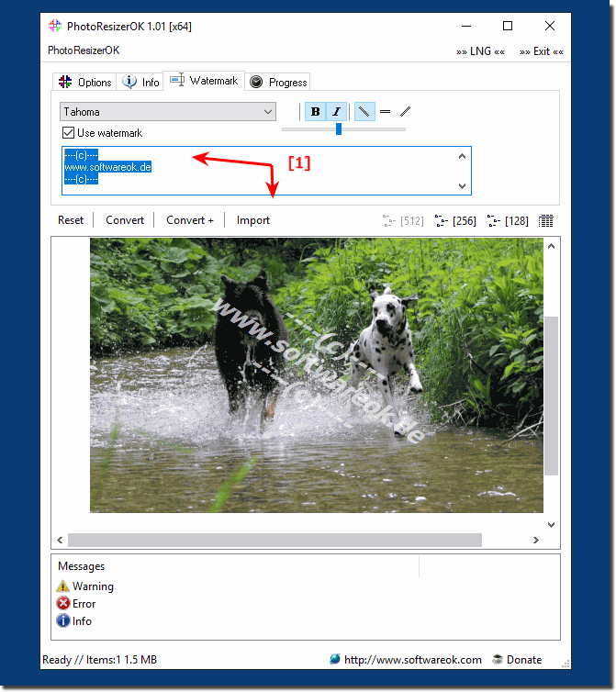The image size is (616, 692).
Task: Click the Options tab icon
Action: pos(65,82)
